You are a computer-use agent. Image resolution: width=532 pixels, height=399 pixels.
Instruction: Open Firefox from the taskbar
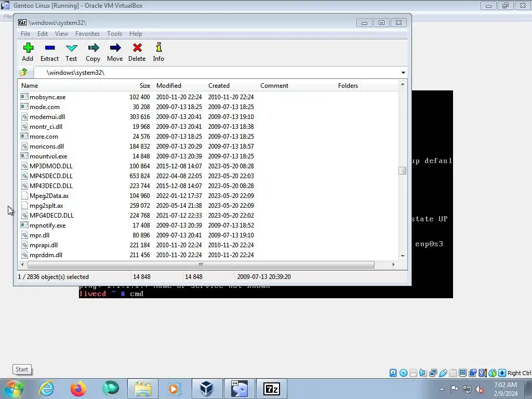coord(78,389)
